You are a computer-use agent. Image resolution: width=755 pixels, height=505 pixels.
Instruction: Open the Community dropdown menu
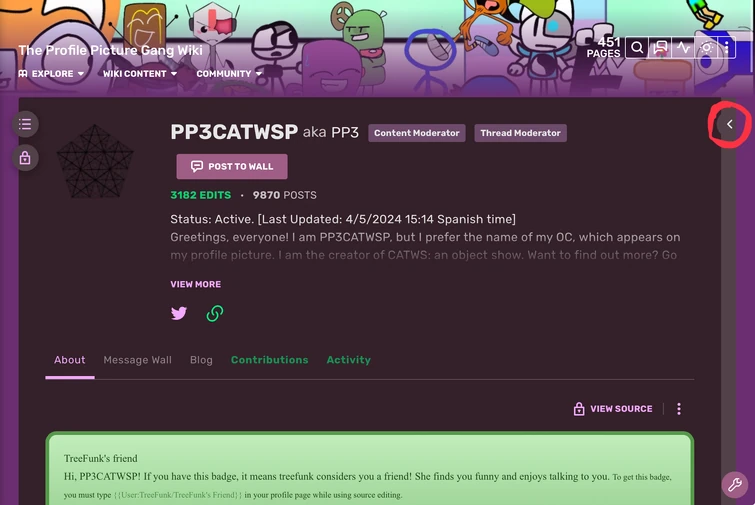(229, 74)
